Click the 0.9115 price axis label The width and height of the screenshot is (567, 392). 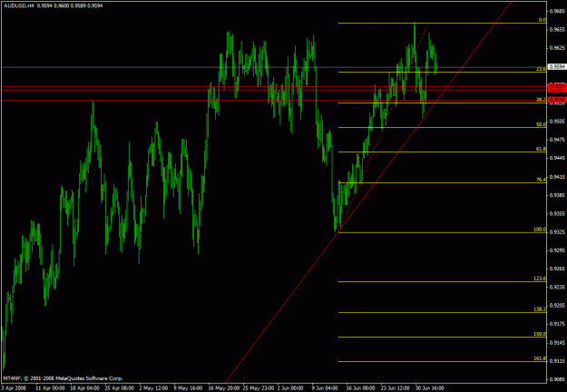coord(557,361)
